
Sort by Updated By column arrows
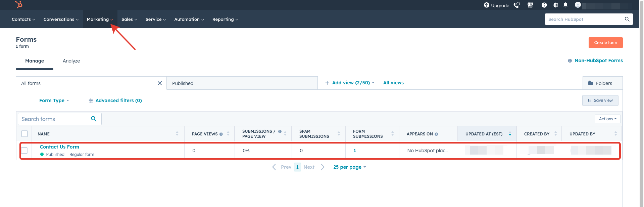[616, 134]
